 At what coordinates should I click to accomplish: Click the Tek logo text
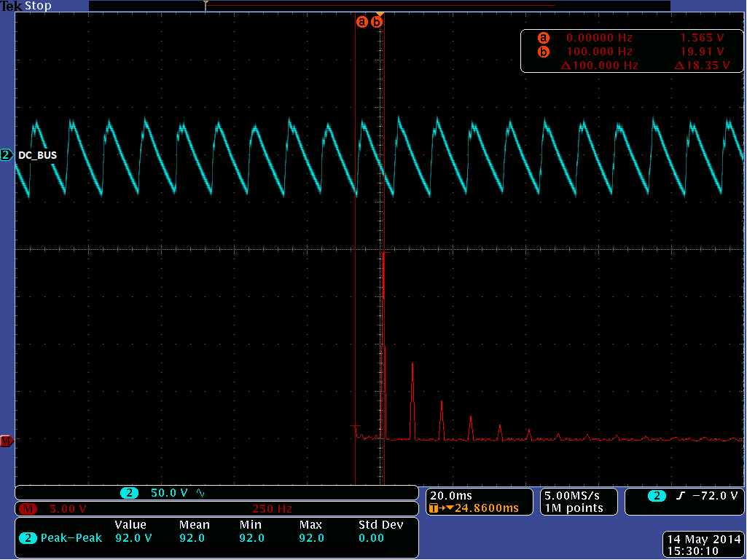pyautogui.click(x=11, y=7)
